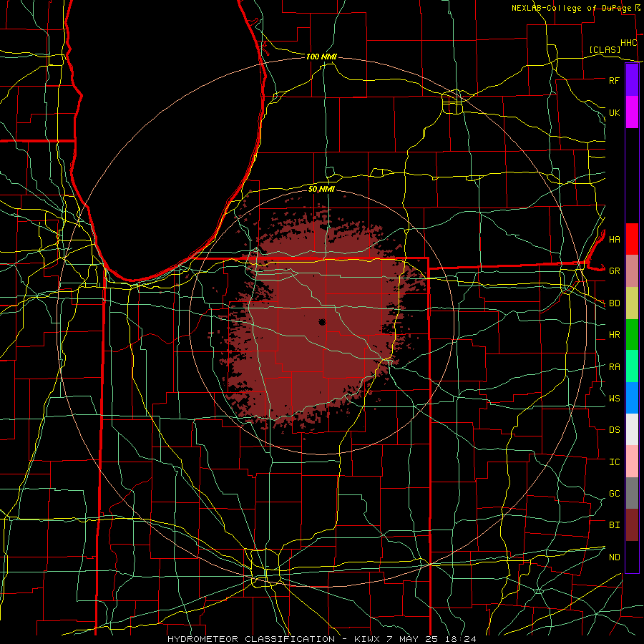Click the RF legend label

[x=614, y=80]
